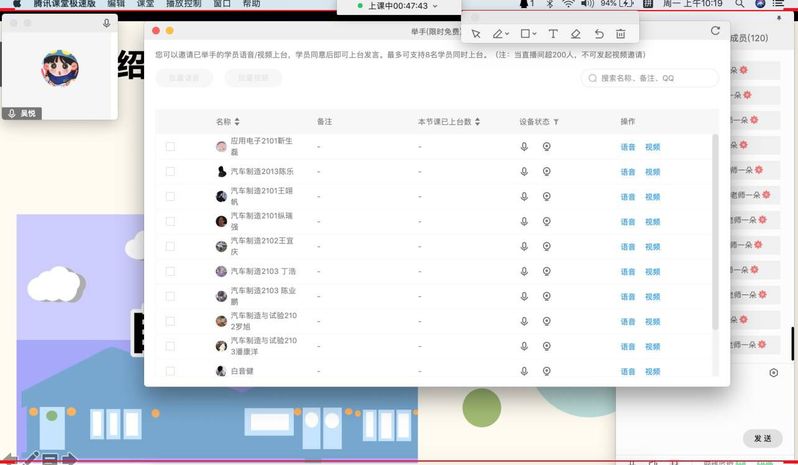Select the checkbox for 汽车制造2102王宜庆
The width and height of the screenshot is (798, 465).
click(x=170, y=246)
